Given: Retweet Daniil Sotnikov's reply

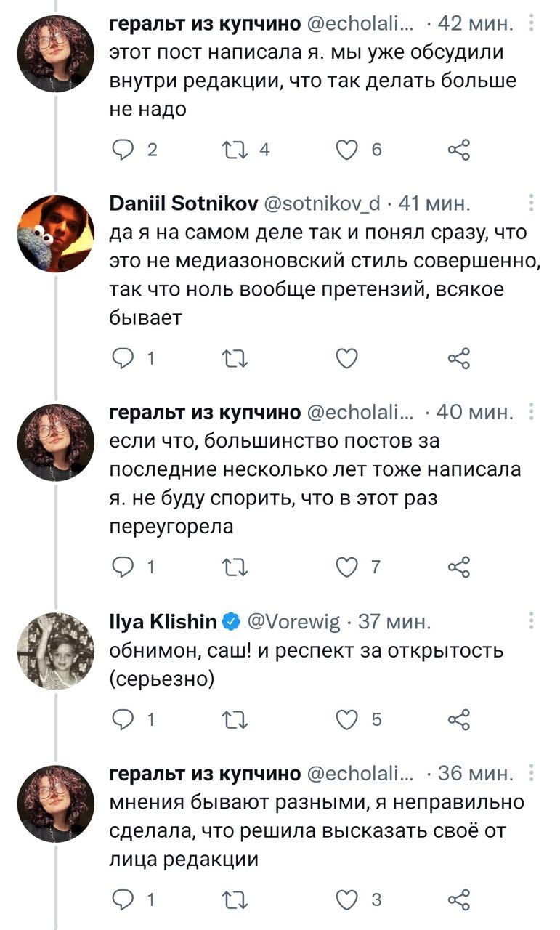Looking at the screenshot, I should click(235, 358).
